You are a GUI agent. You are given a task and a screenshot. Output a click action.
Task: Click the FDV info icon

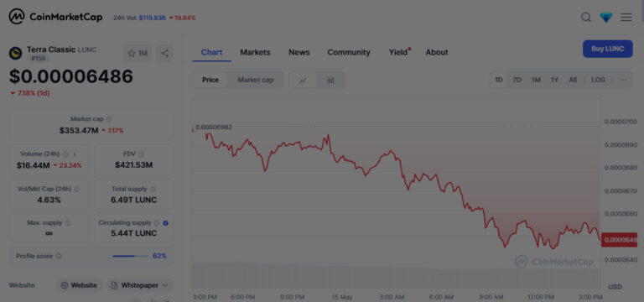point(141,154)
